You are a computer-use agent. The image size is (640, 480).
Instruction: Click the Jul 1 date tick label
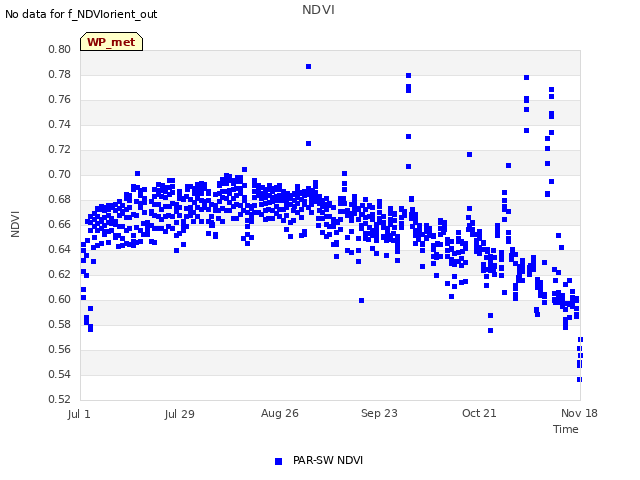(79, 414)
